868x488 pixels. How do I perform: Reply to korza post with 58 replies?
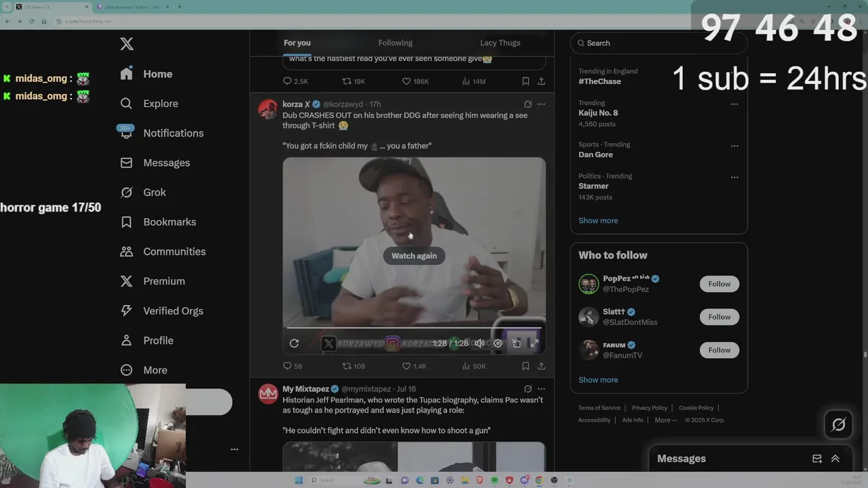click(292, 366)
